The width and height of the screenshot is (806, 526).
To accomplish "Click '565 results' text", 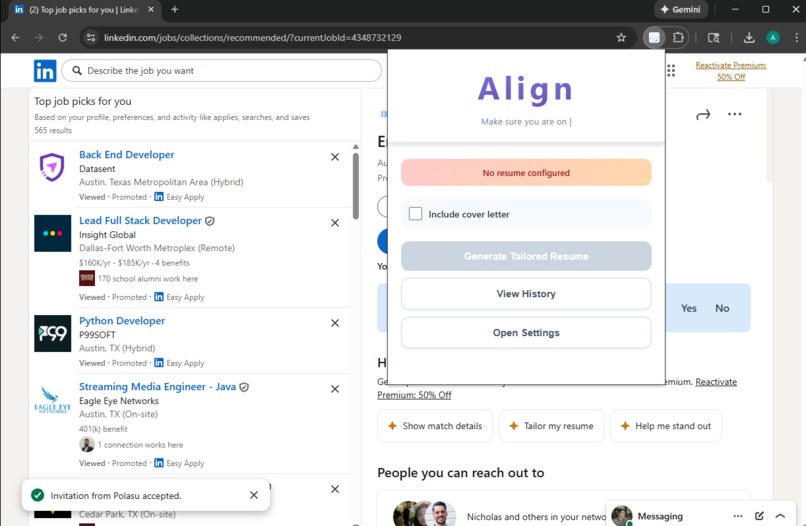I will (53, 130).
